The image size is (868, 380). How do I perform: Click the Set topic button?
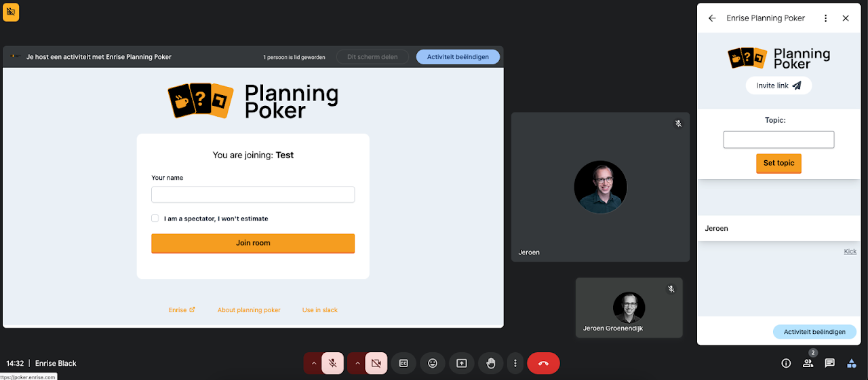(x=778, y=164)
